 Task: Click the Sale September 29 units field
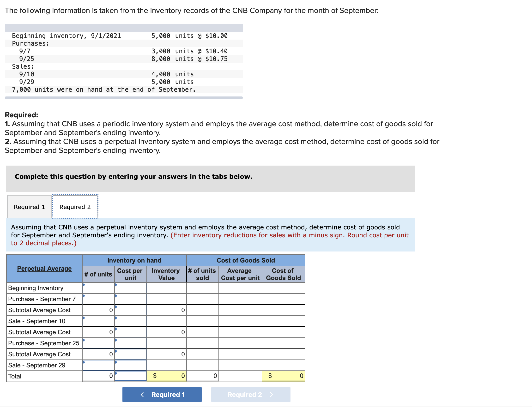98,365
